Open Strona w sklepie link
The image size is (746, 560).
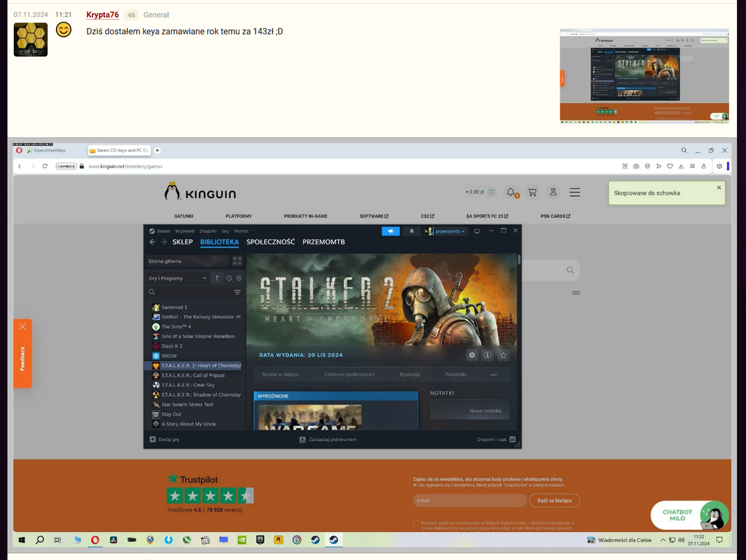[x=281, y=374]
